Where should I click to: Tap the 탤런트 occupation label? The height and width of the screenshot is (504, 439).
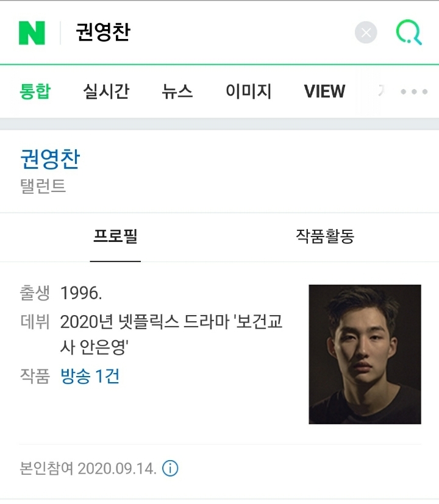click(43, 186)
